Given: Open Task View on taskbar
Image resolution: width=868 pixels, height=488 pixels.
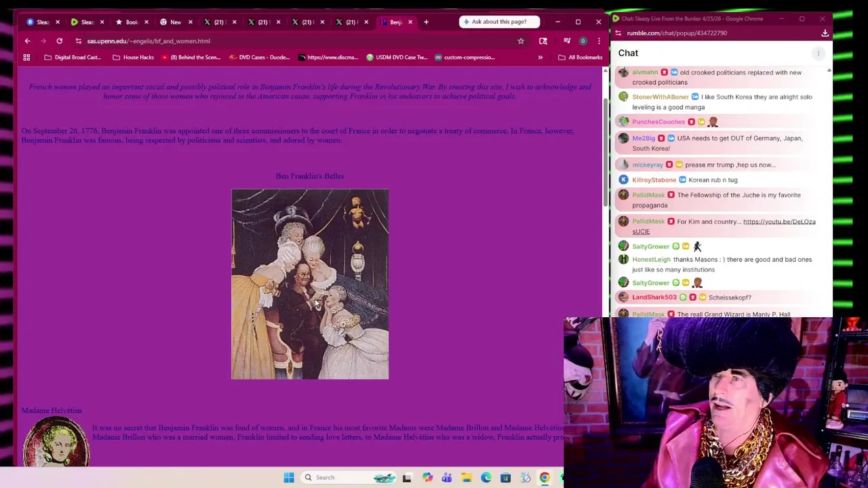Looking at the screenshot, I should click(406, 477).
